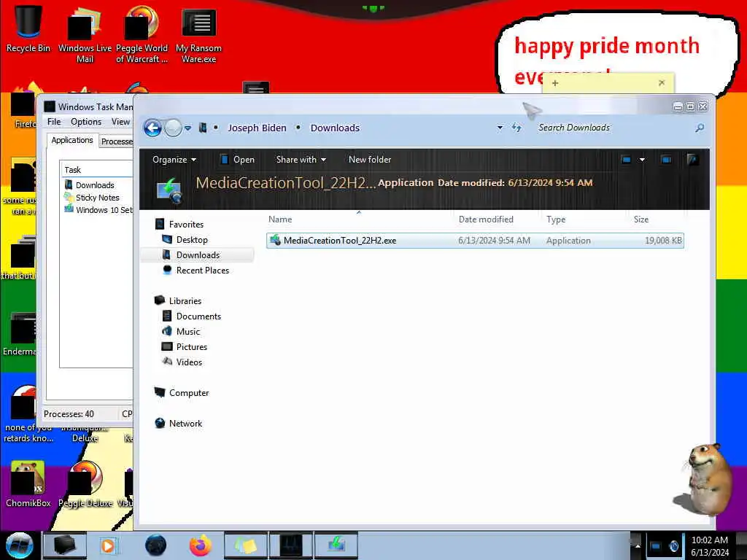Click the MediaCreationTool details pane thumbnail
This screenshot has width=747, height=560.
click(169, 190)
